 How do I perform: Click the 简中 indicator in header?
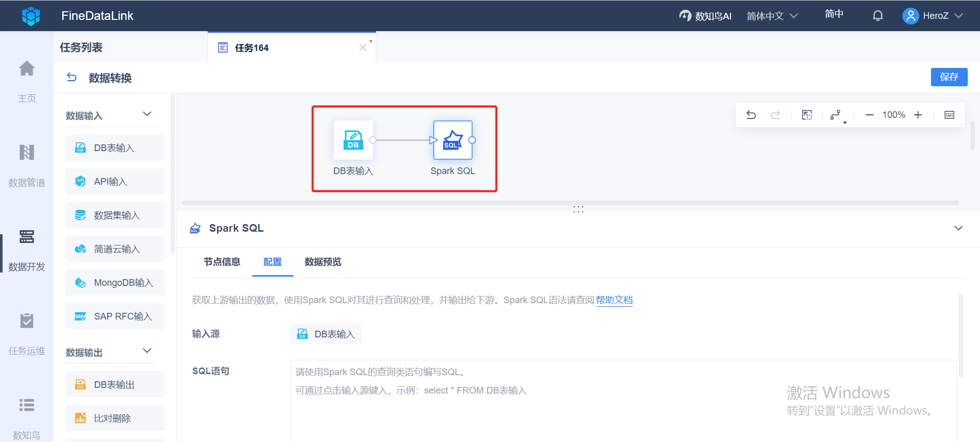[x=834, y=14]
